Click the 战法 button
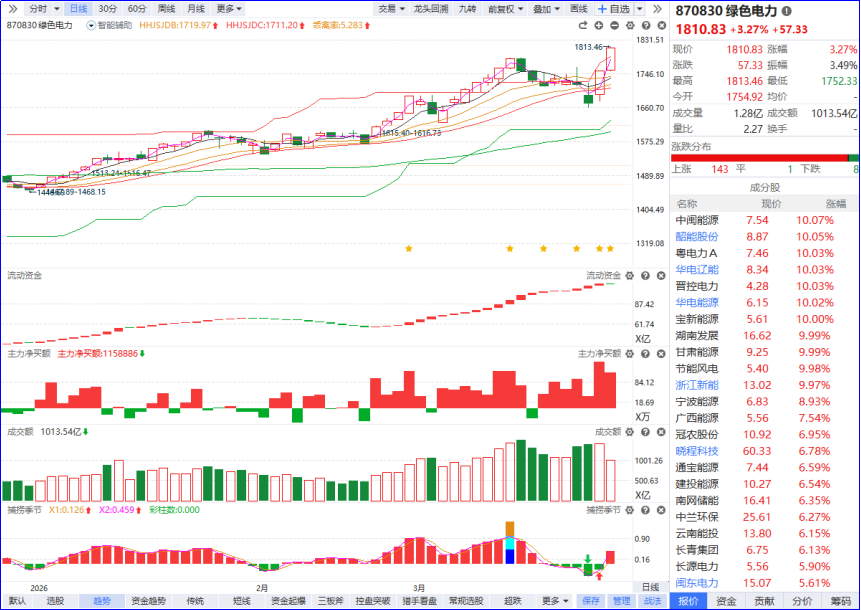The image size is (861, 610). click(652, 601)
